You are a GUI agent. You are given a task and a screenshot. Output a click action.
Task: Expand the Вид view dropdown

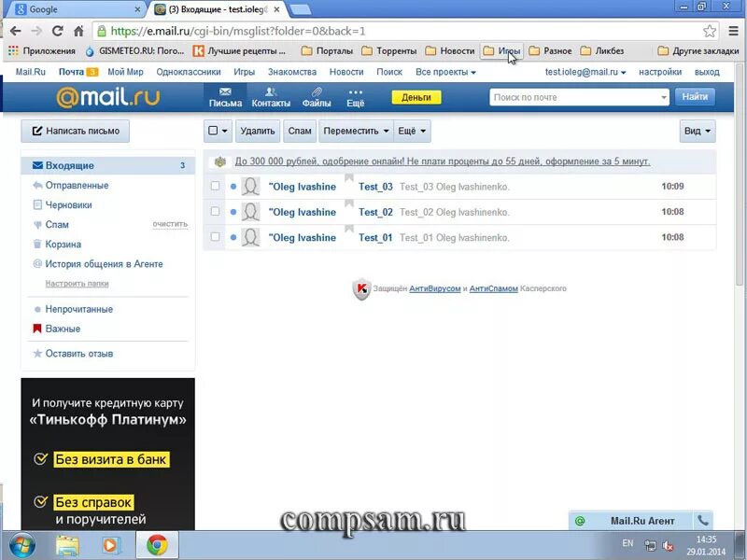[698, 131]
